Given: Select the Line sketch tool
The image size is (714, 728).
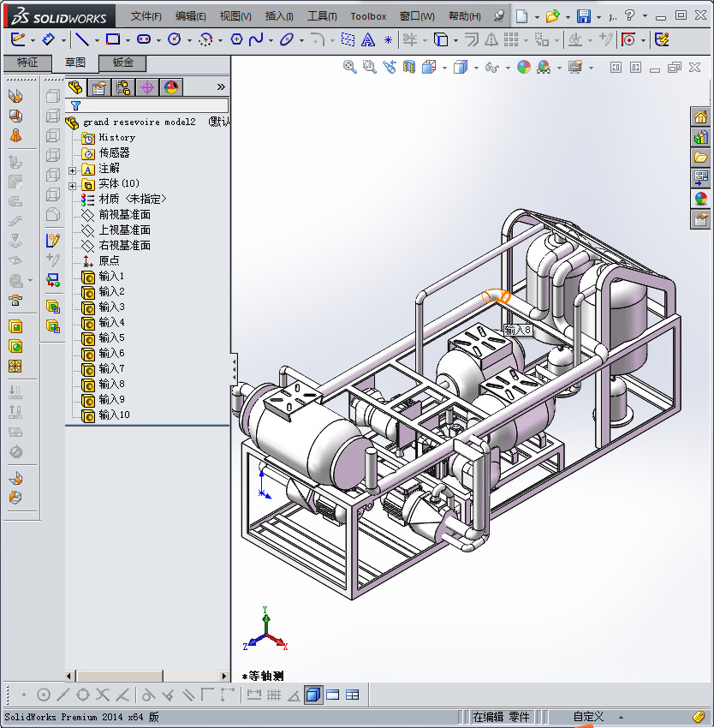Looking at the screenshot, I should (x=82, y=40).
